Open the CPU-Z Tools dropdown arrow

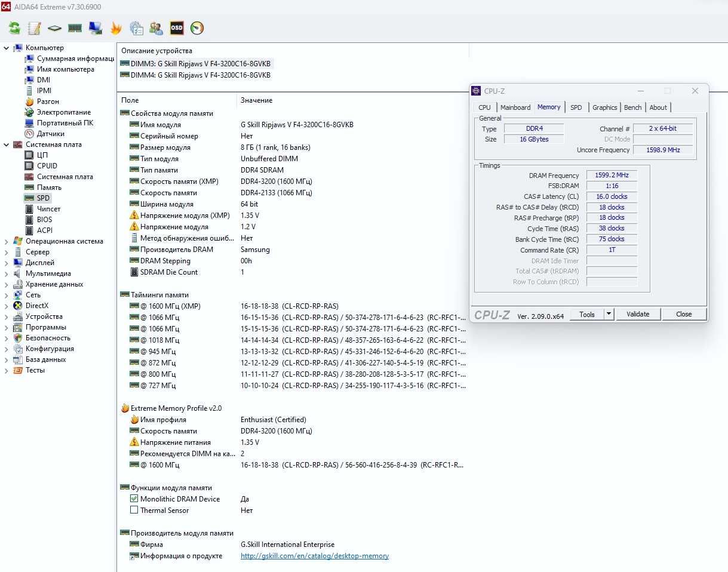pos(609,314)
